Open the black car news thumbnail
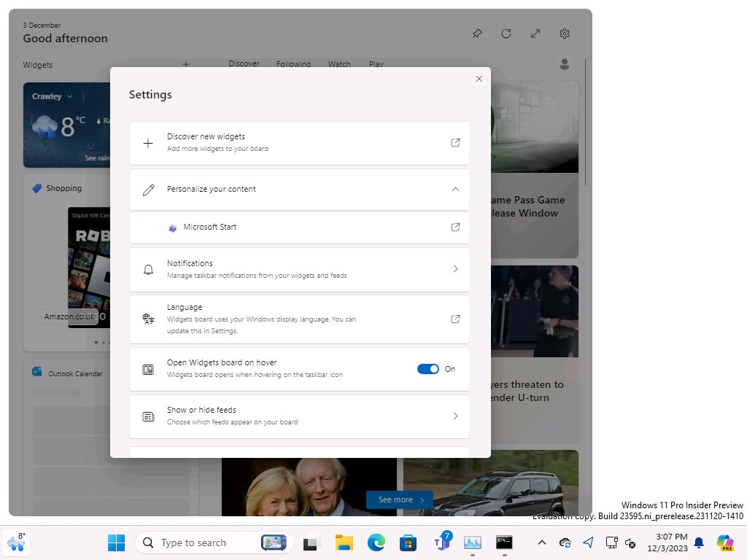Screen dimensions: 747x560 pos(491,483)
